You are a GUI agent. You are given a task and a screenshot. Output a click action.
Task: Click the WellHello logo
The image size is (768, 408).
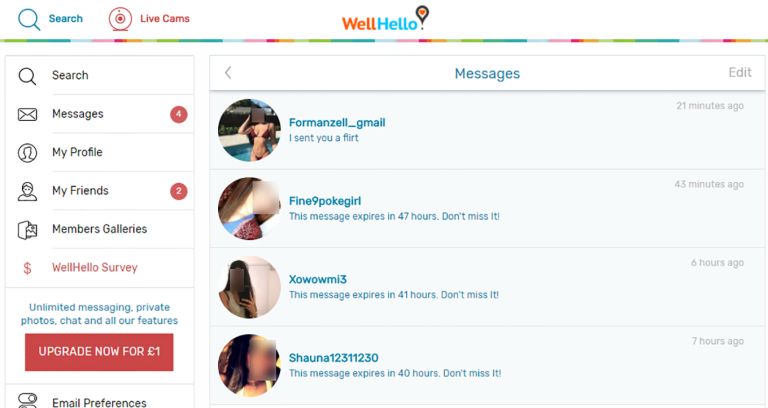pos(385,19)
